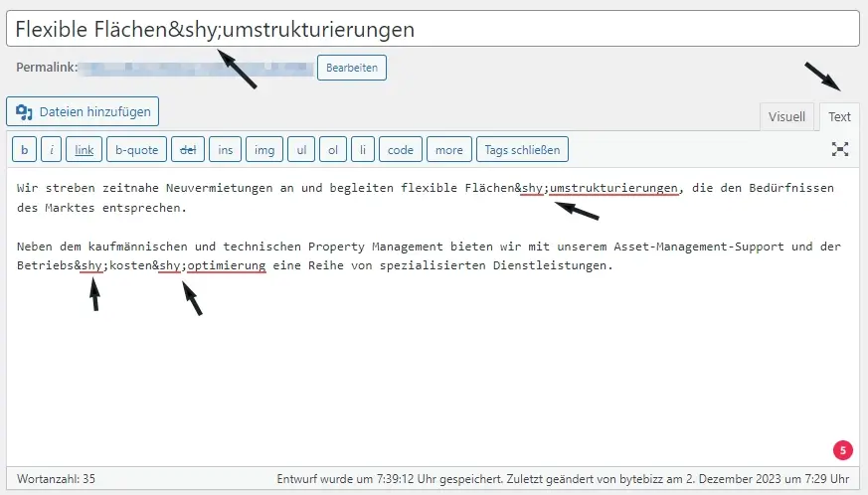
Task: Insert more tag with more button
Action: click(449, 149)
